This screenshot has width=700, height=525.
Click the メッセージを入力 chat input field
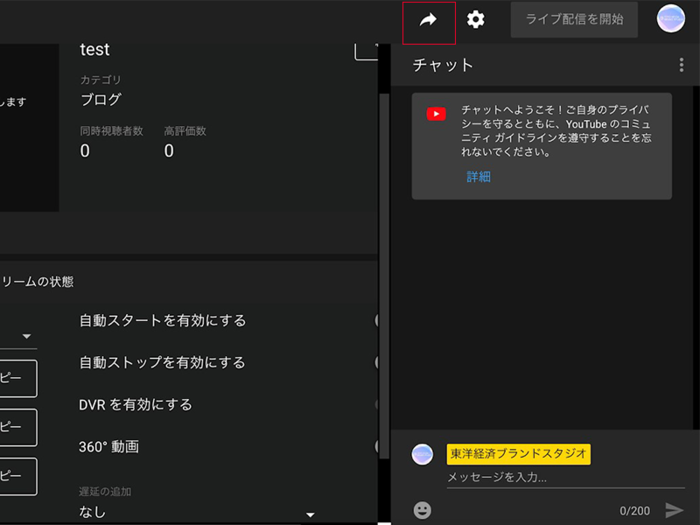coord(550,477)
